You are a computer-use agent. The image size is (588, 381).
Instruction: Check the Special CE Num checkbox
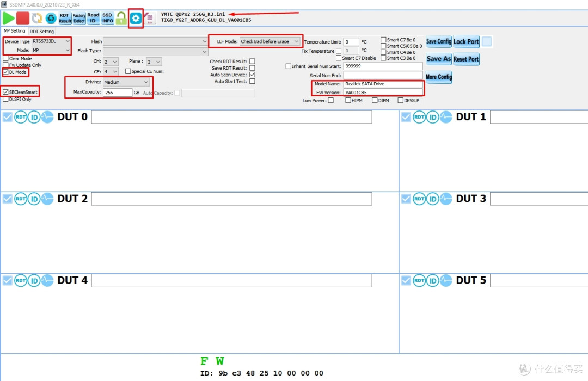tap(128, 71)
